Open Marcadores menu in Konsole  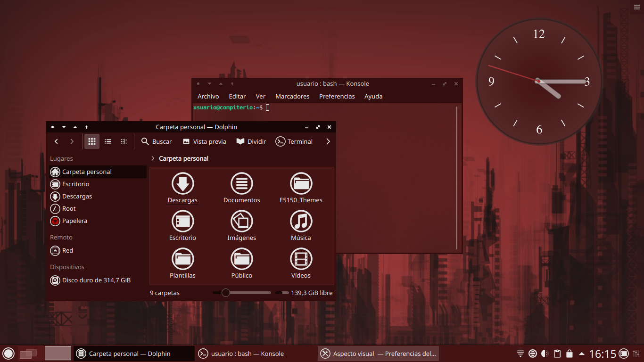pos(292,96)
